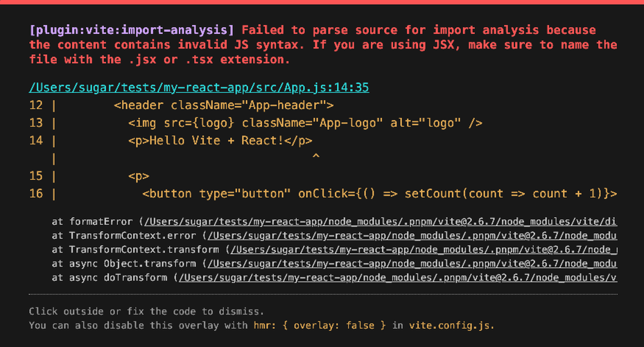Click the red bar at overlay top

click(322, 2)
